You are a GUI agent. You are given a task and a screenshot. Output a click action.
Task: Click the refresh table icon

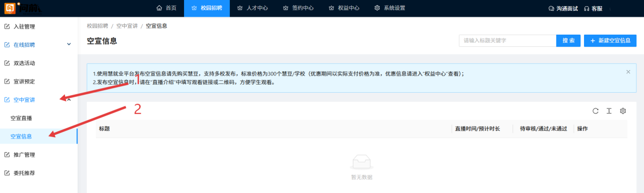point(596,111)
